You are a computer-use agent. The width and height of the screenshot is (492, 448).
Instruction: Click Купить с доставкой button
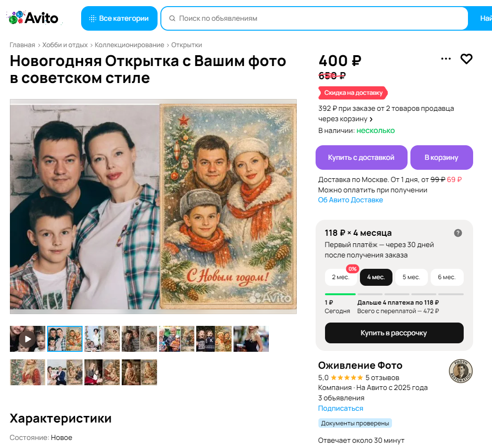tap(361, 158)
